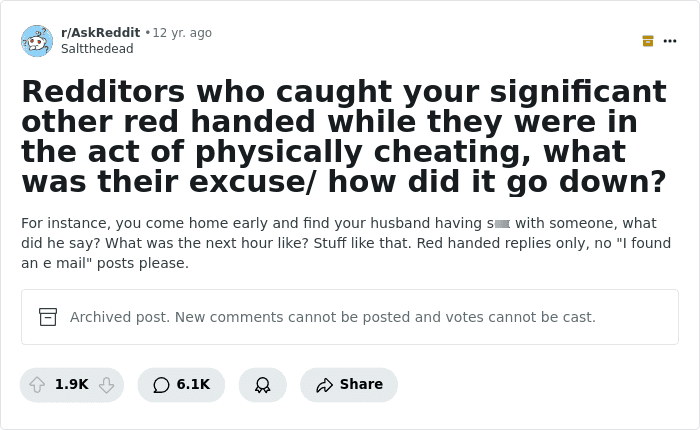Click the share arrow icon
Viewport: 700px width, 430px height.
[x=325, y=384]
